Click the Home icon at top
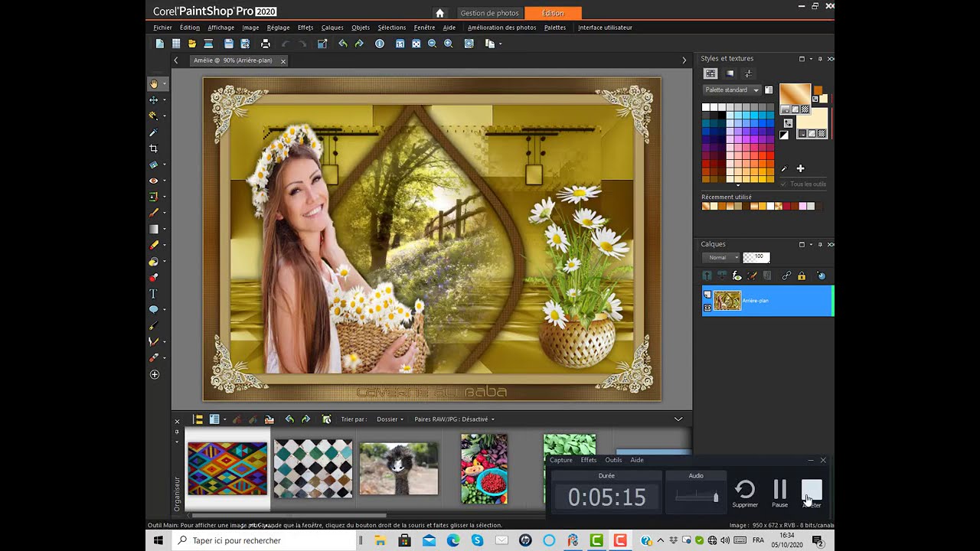 click(439, 13)
